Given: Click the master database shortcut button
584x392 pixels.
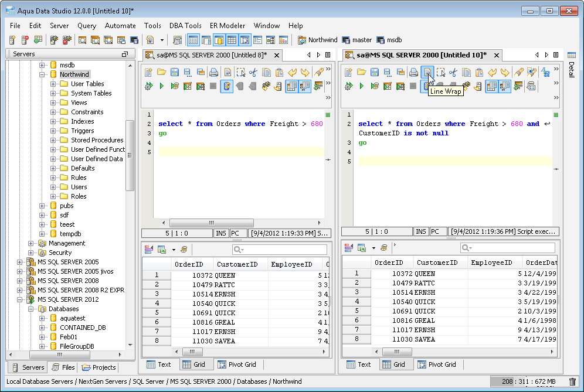Looking at the screenshot, I should tap(357, 40).
